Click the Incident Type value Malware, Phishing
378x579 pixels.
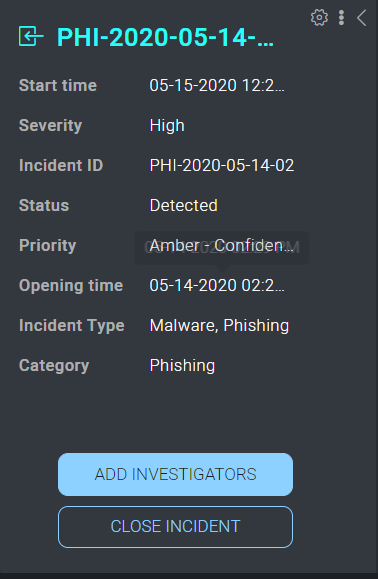219,326
